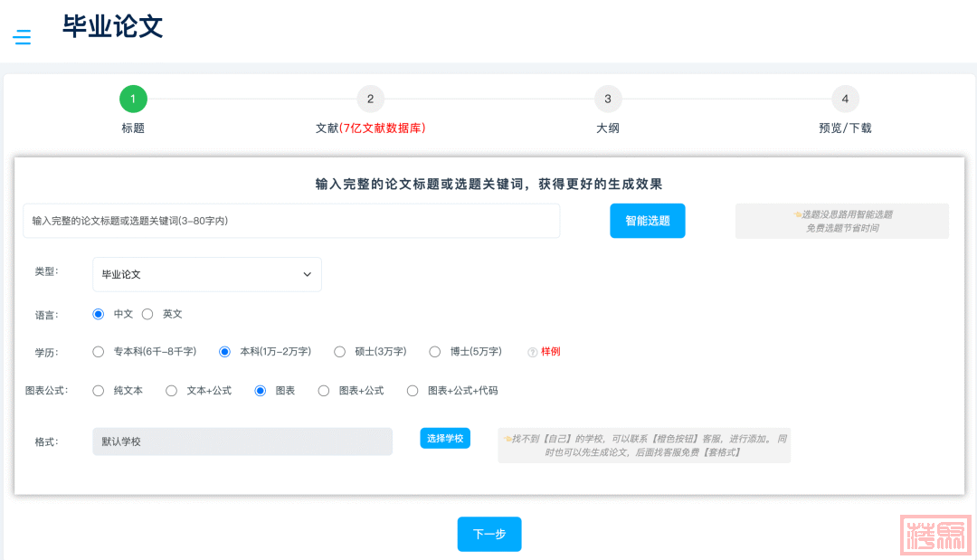977x560 pixels.
Task: Click the 智能选题 button
Action: point(647,221)
